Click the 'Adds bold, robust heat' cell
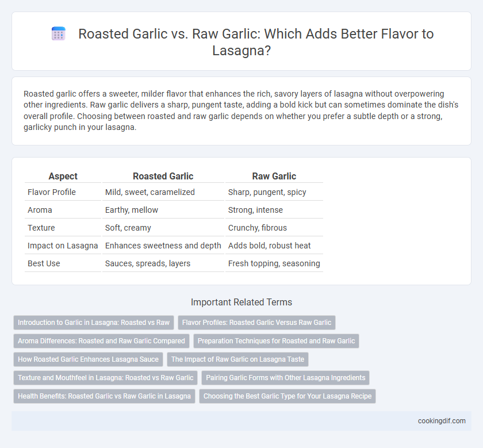Image resolution: width=483 pixels, height=448 pixels. (x=269, y=246)
